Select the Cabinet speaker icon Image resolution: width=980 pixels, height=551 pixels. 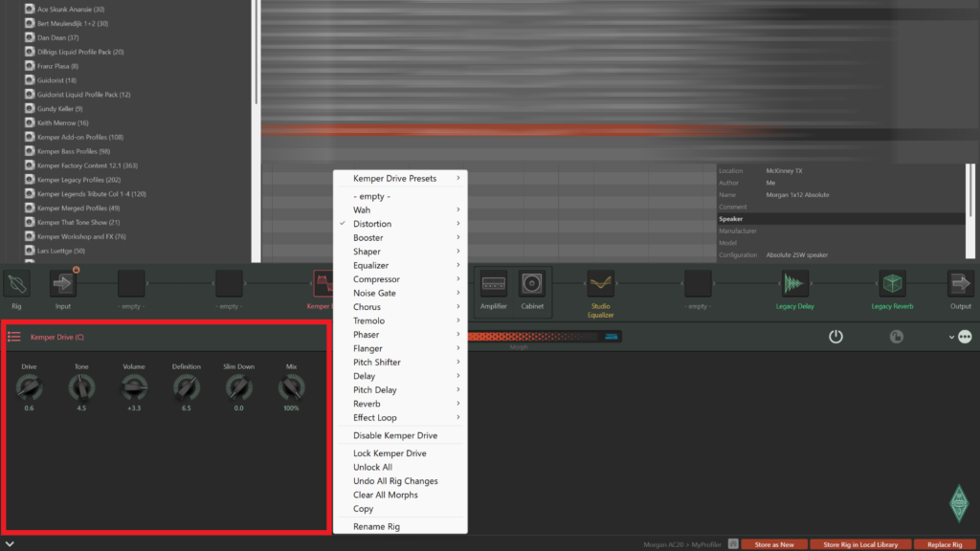pos(532,283)
